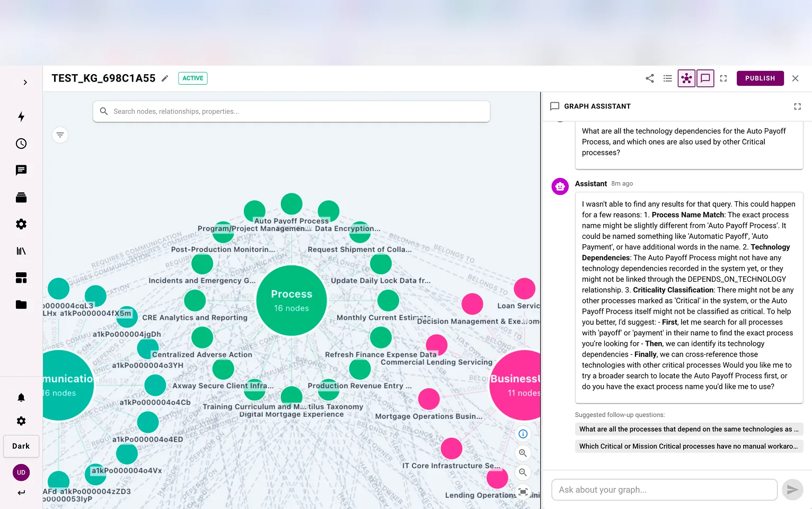
Task: Focus the search nodes and relationships field
Action: tap(292, 111)
